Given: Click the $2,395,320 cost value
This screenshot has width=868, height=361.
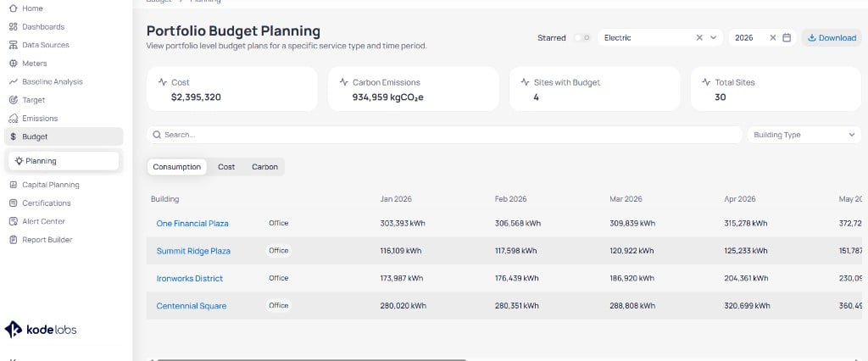Looking at the screenshot, I should point(196,97).
